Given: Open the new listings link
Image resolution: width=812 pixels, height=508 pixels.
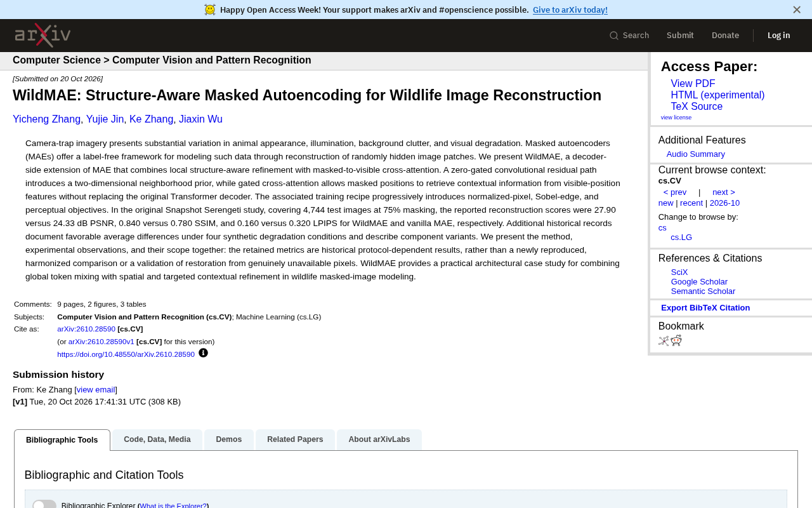Looking at the screenshot, I should click(666, 203).
